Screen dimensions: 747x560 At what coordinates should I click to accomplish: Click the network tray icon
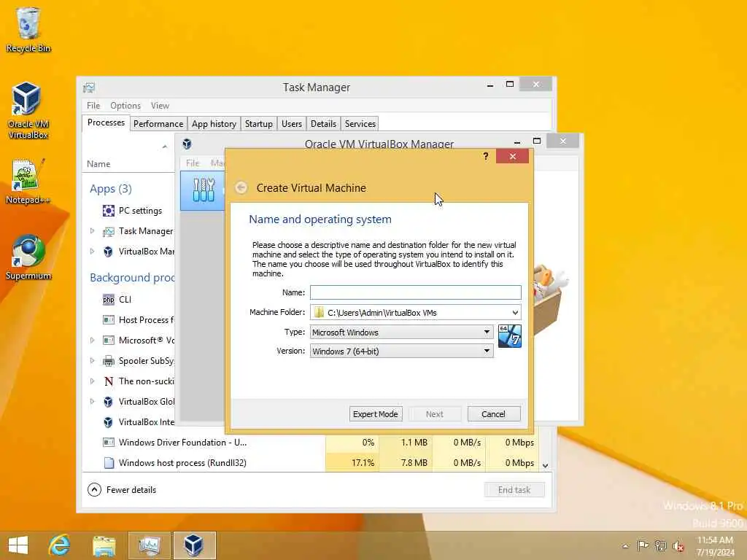click(660, 545)
